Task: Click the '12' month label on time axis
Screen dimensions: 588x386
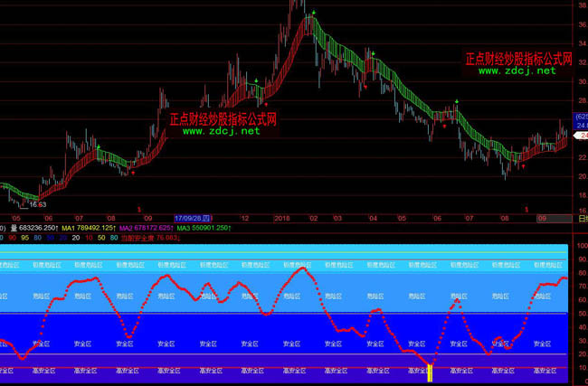Action: tap(245, 218)
